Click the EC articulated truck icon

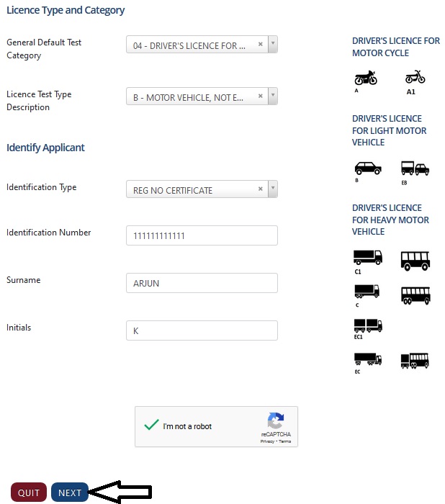click(367, 358)
